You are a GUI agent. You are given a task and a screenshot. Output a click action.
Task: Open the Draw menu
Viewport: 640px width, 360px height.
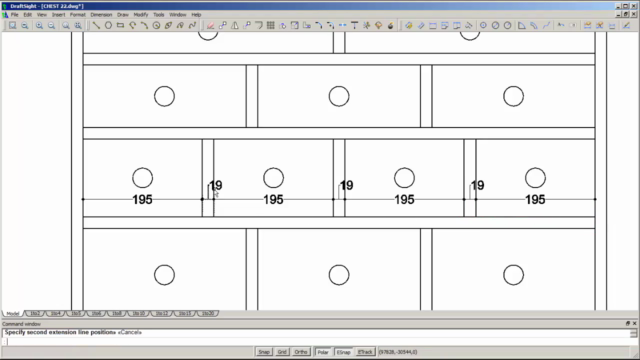coord(123,15)
